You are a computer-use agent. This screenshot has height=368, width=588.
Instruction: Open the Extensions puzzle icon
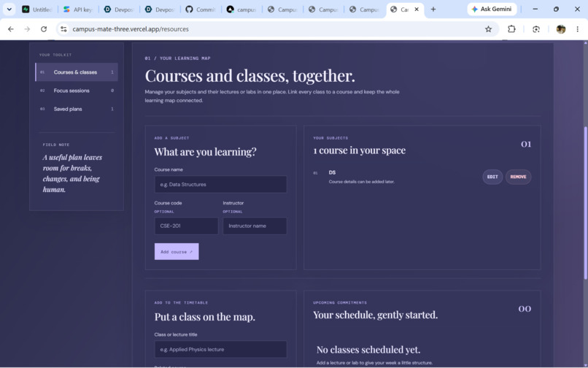point(511,29)
